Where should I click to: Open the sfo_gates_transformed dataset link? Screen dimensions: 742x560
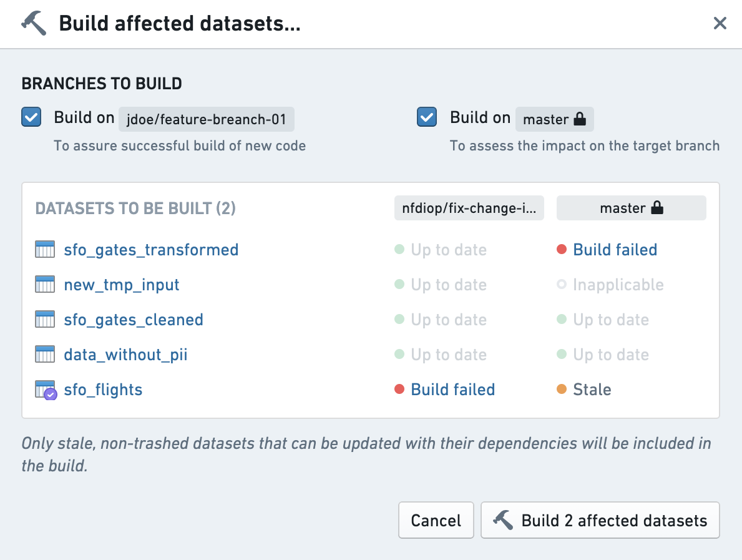[152, 250]
